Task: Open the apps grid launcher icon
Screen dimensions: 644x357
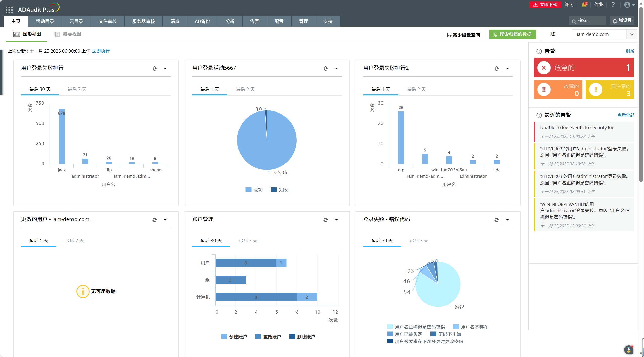Action: [x=9, y=10]
